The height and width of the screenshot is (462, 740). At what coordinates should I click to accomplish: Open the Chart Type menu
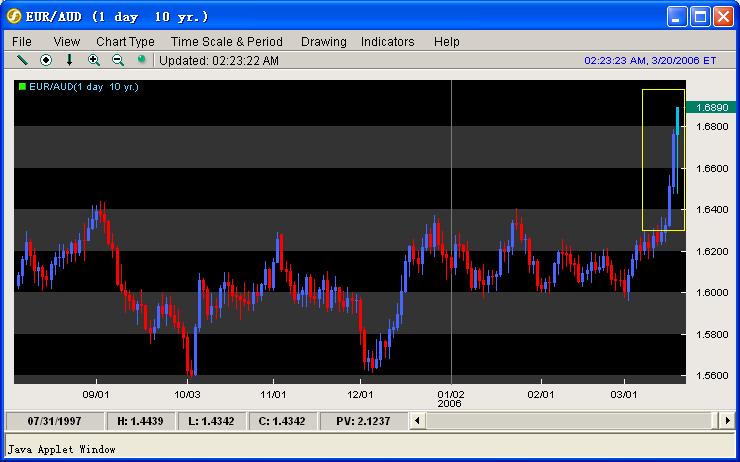(125, 42)
